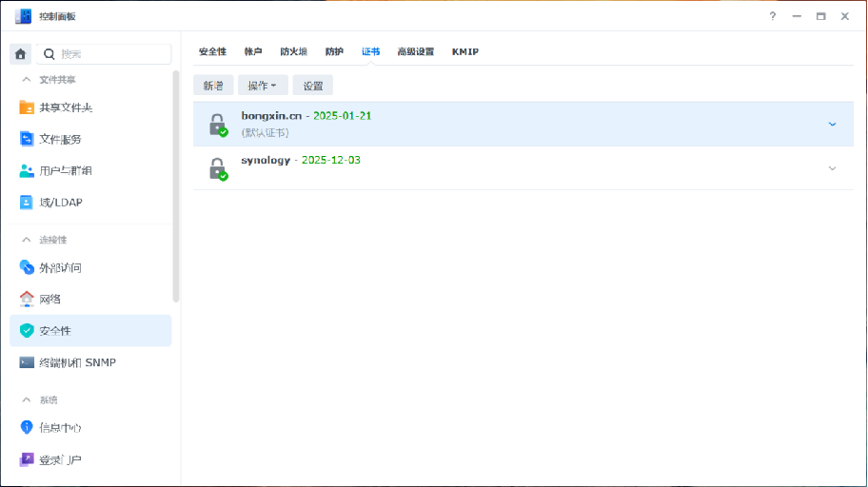Collapse the 文件共享 section
The height and width of the screenshot is (487, 868).
[26, 80]
